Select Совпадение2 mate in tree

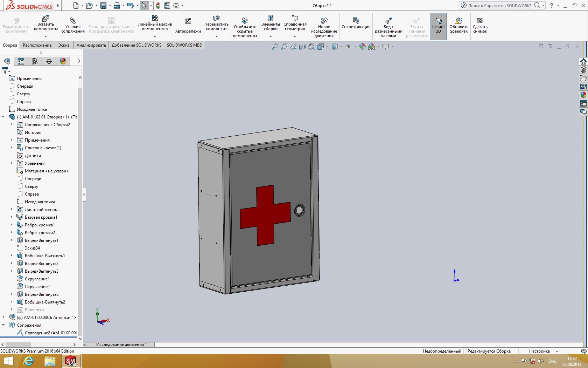51,333
